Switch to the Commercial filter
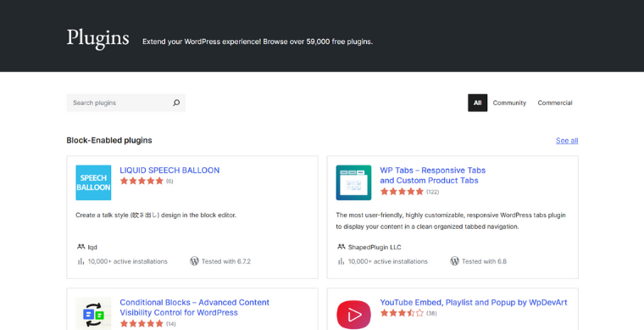 (555, 103)
